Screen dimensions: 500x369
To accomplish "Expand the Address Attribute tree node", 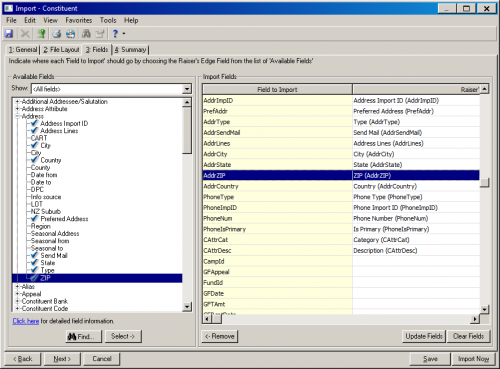I will coord(17,109).
